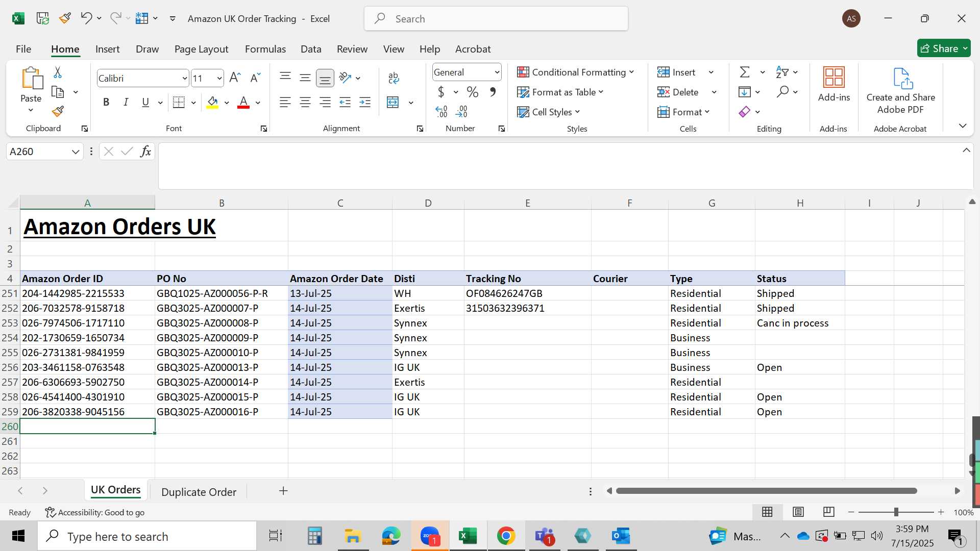Open the Name Box dropdown arrow

coord(76,152)
